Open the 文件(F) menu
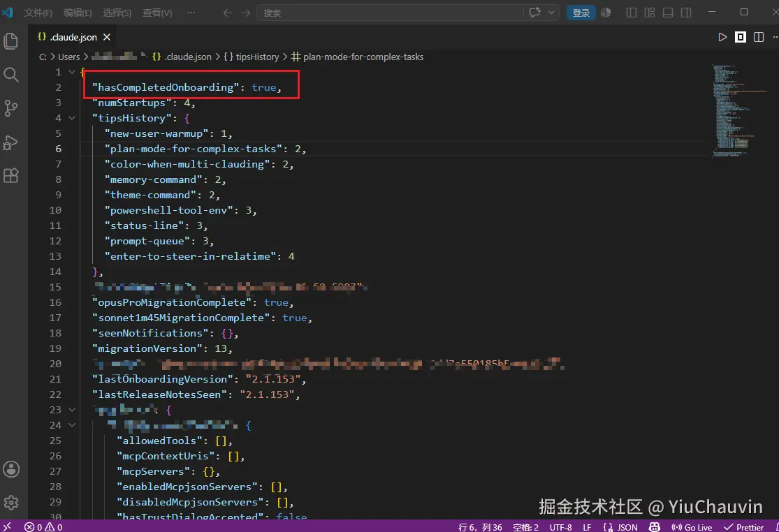This screenshot has height=532, width=779. [38, 13]
